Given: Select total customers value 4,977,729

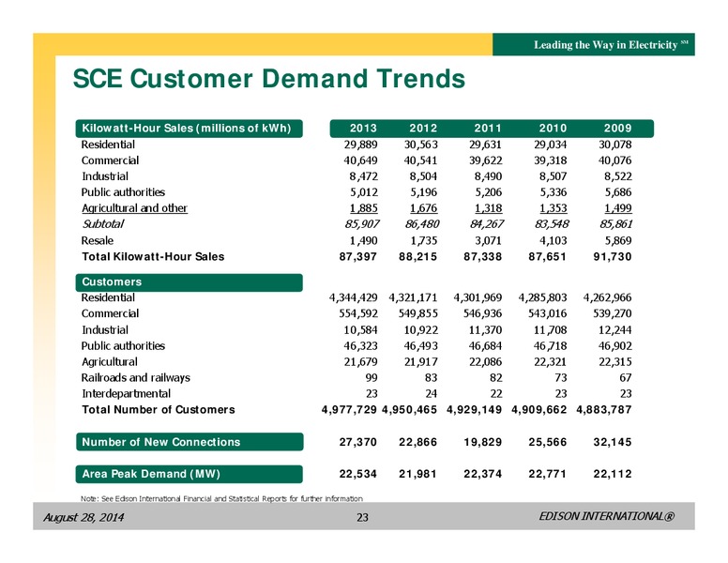Looking at the screenshot, I should click(349, 410).
